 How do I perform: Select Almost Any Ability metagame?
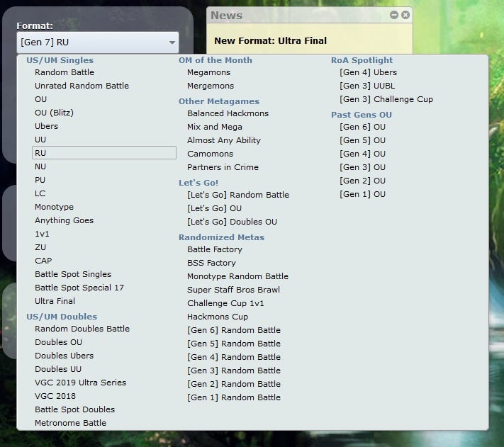224,140
